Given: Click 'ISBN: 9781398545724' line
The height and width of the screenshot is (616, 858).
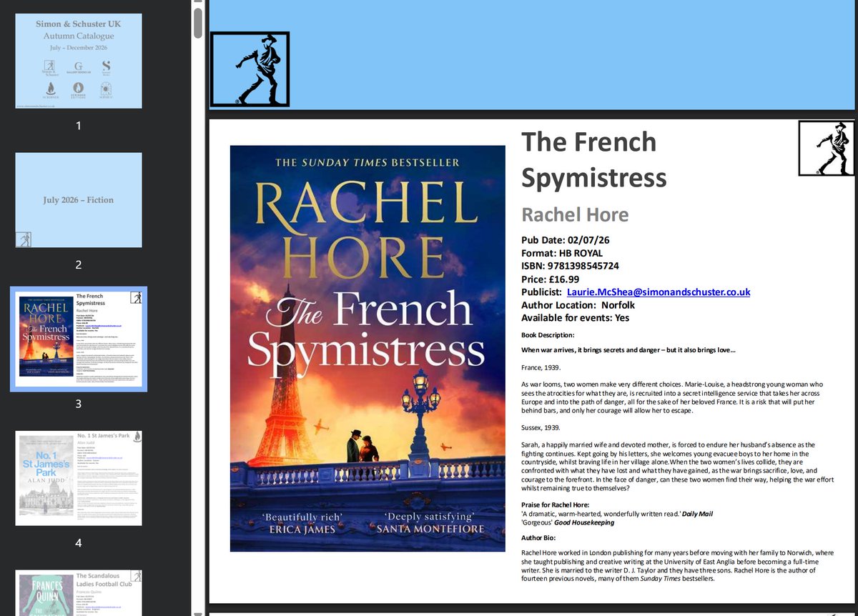Looking at the screenshot, I should point(570,266).
